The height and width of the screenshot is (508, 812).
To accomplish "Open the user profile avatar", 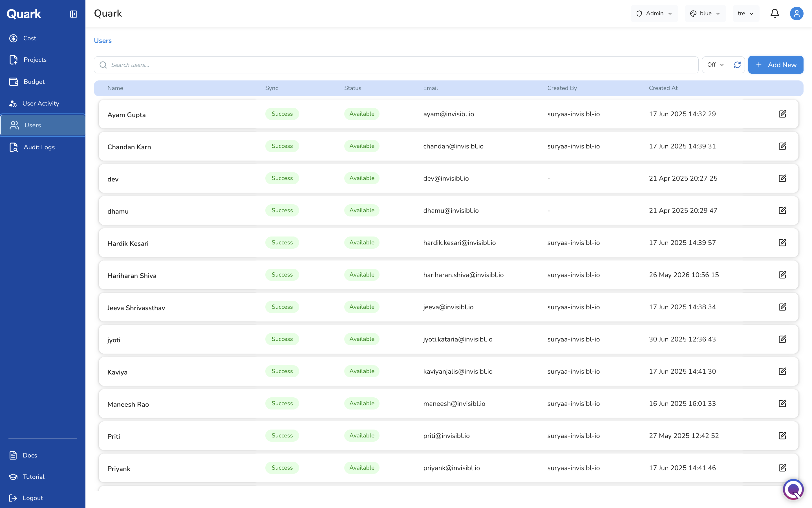I will coord(796,14).
